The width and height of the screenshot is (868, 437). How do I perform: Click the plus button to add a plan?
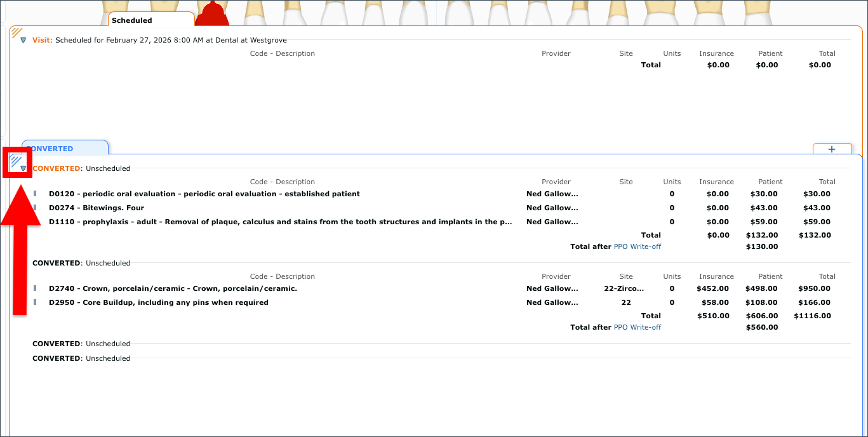pos(832,149)
